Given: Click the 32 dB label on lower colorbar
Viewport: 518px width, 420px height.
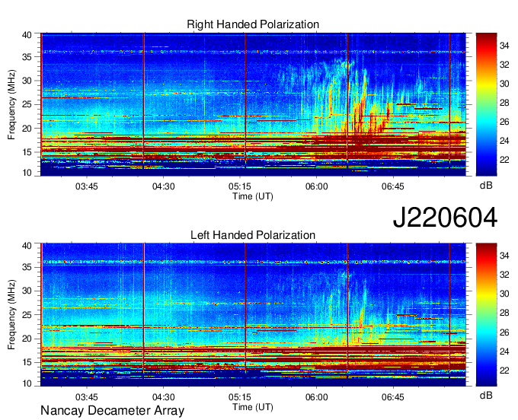Looking at the screenshot, I should tap(504, 275).
